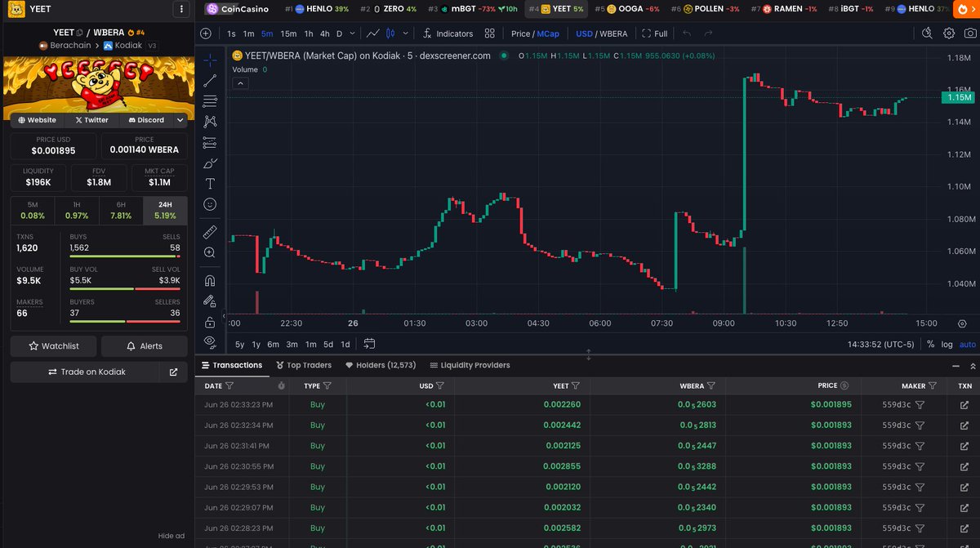Open the Indicators dialog
The width and height of the screenshot is (980, 548).
[x=448, y=33]
